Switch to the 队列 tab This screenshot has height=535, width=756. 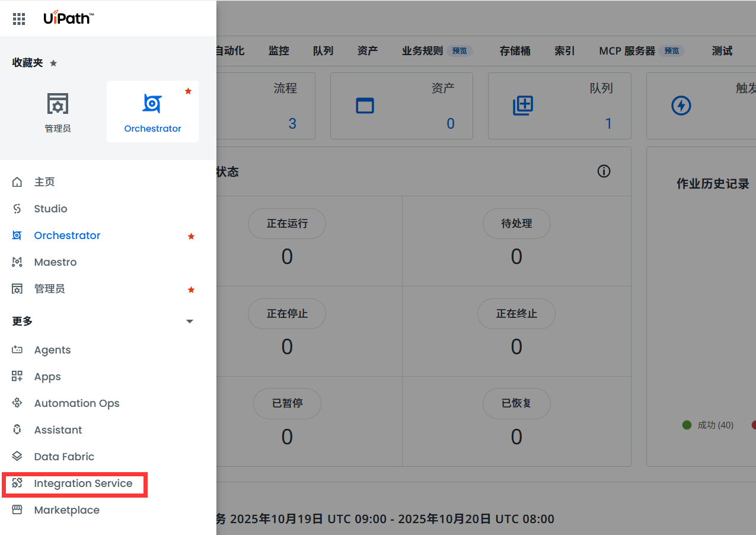(323, 51)
